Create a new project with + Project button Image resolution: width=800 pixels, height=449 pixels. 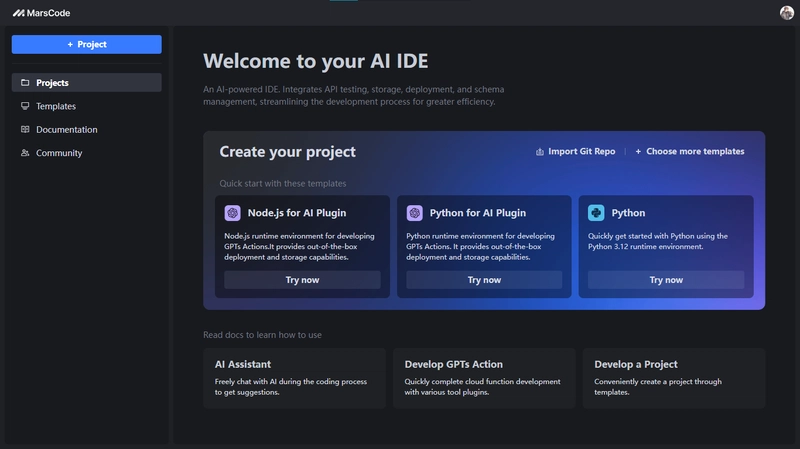pos(87,44)
